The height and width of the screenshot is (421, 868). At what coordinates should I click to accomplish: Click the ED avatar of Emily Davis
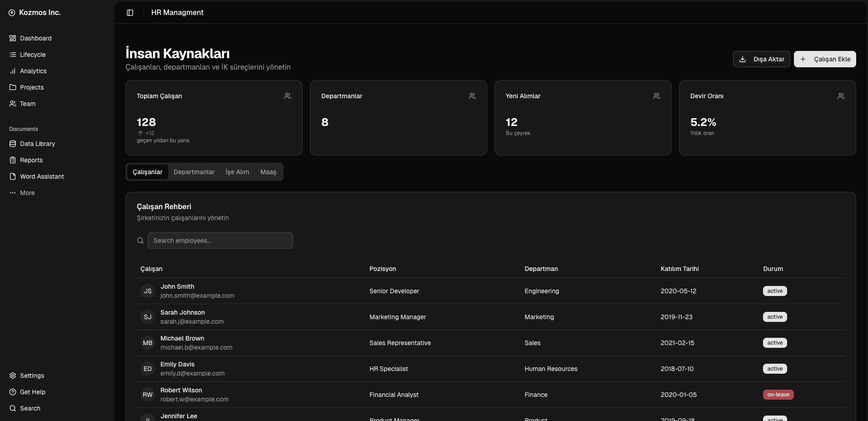[148, 369]
